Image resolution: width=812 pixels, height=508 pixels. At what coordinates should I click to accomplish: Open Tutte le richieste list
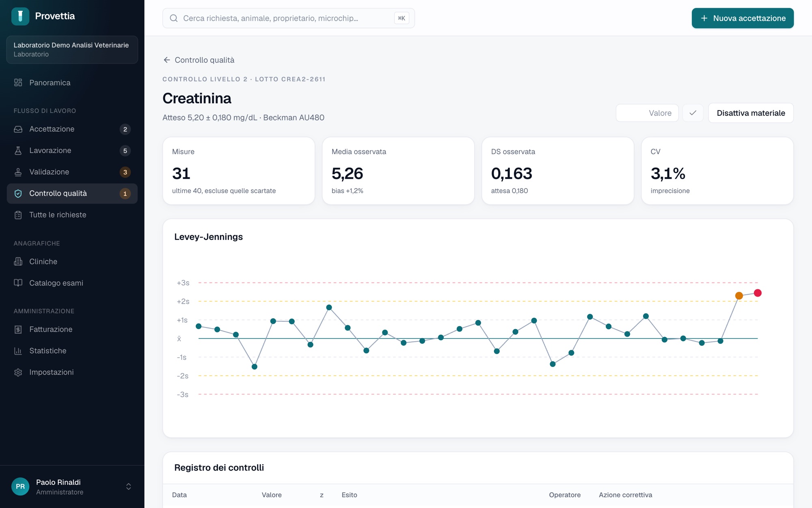click(72, 215)
